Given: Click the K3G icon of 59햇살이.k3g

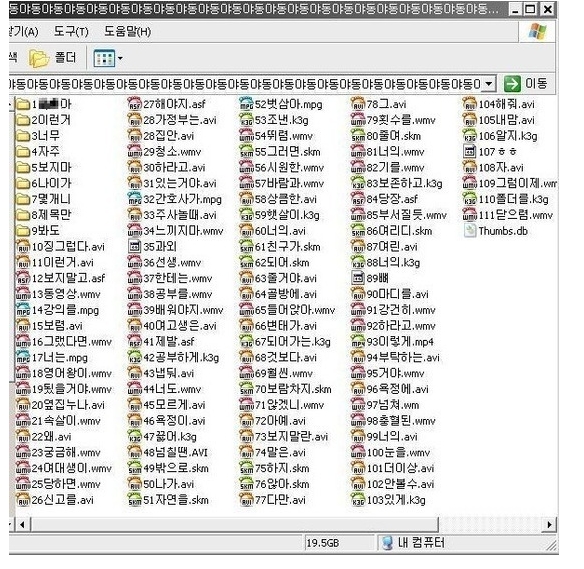Looking at the screenshot, I should (246, 215).
